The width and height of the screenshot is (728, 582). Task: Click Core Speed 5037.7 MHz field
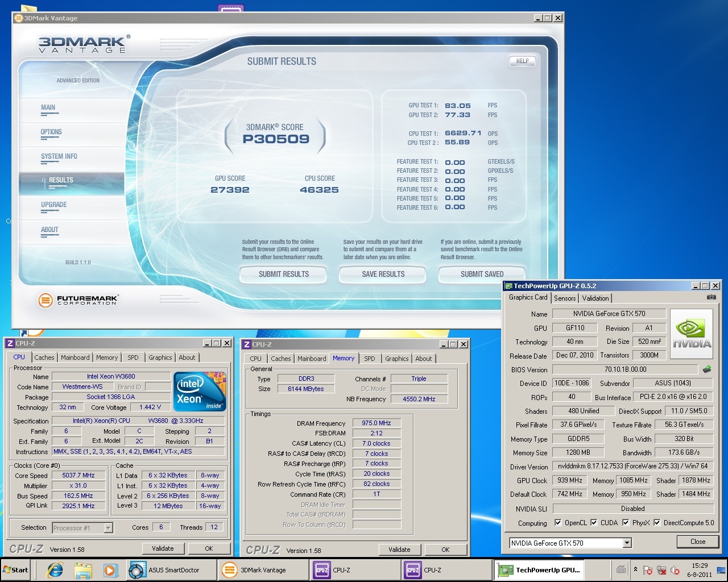click(78, 476)
